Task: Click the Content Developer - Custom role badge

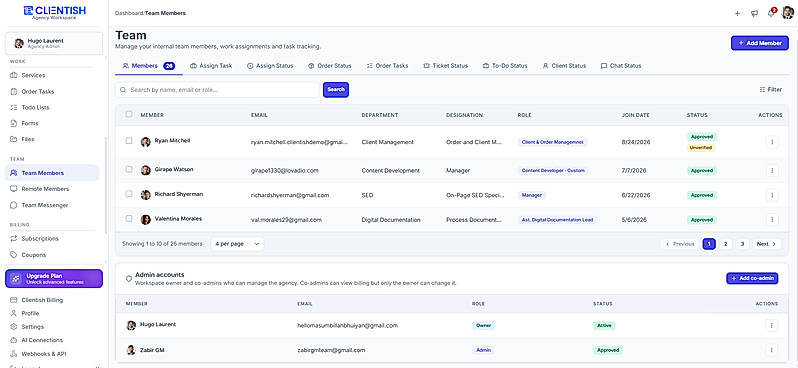Action: click(x=553, y=171)
